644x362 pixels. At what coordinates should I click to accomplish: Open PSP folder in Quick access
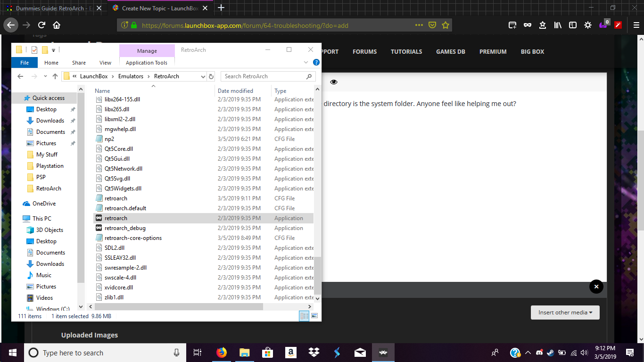point(41,177)
